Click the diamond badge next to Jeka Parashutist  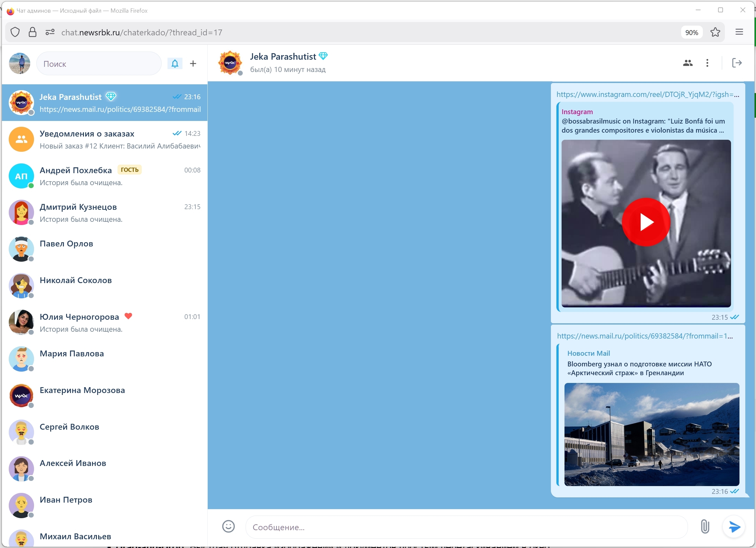click(x=323, y=56)
